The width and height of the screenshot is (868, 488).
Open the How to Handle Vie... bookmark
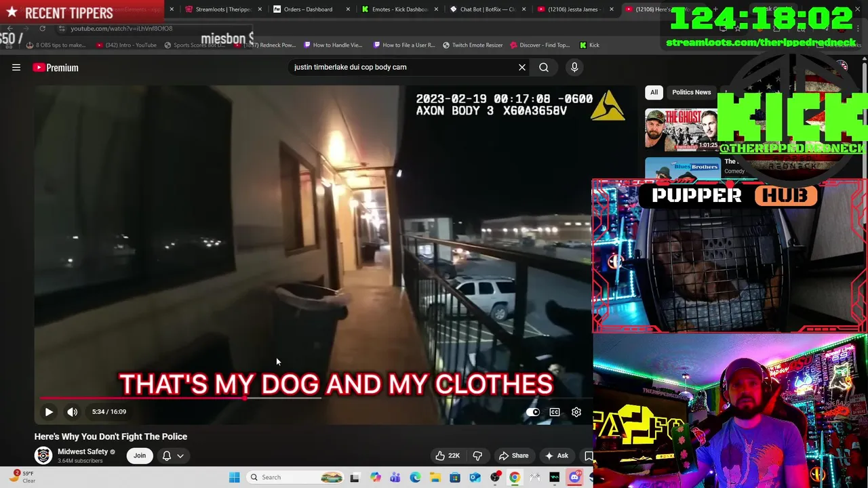pyautogui.click(x=334, y=45)
